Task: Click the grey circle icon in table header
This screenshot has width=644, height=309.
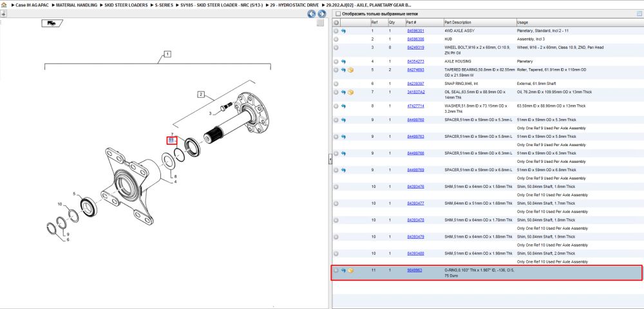Action: [x=336, y=23]
